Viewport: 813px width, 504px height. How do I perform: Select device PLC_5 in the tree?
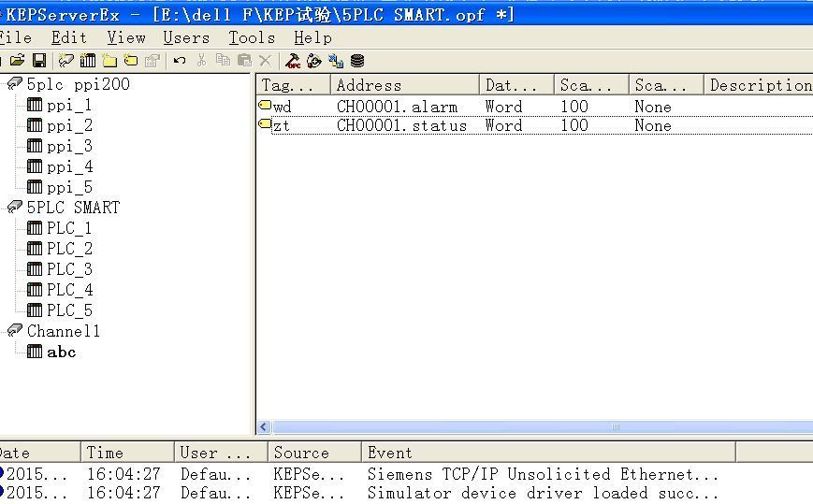coord(69,310)
